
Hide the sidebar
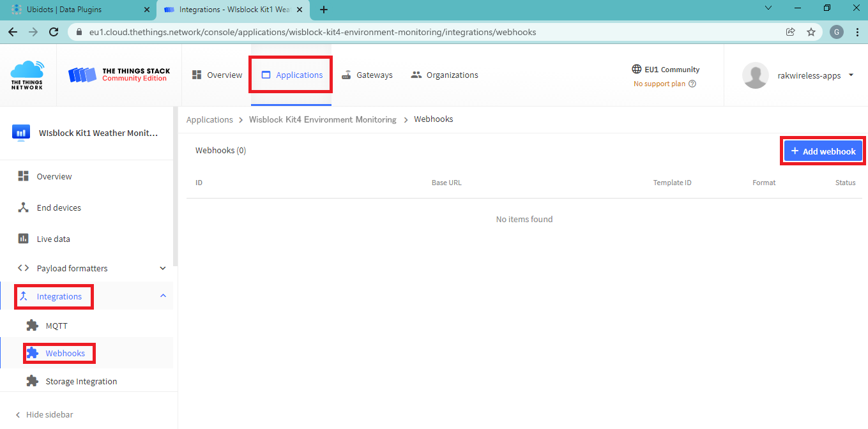[x=44, y=414]
